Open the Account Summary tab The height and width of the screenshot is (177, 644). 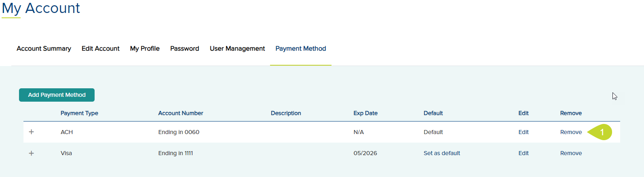click(44, 49)
